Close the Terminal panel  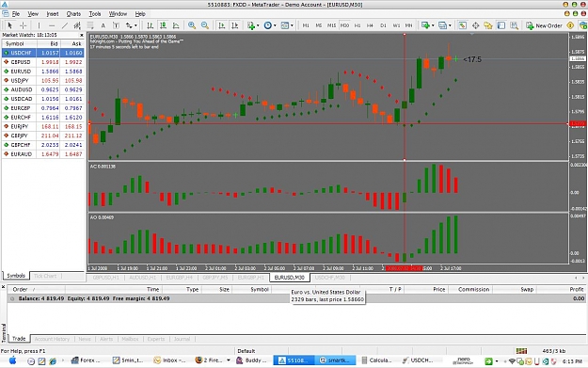[x=3, y=287]
